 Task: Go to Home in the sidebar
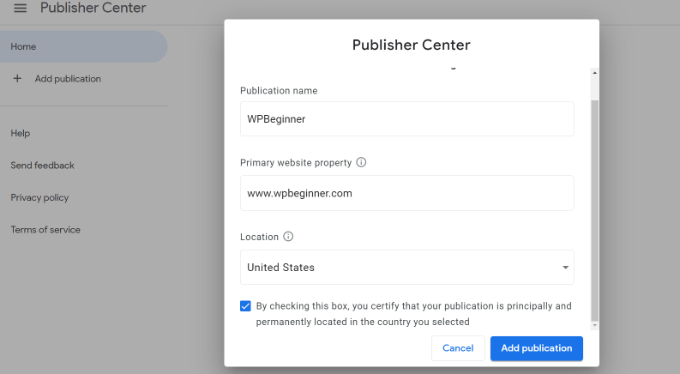83,46
